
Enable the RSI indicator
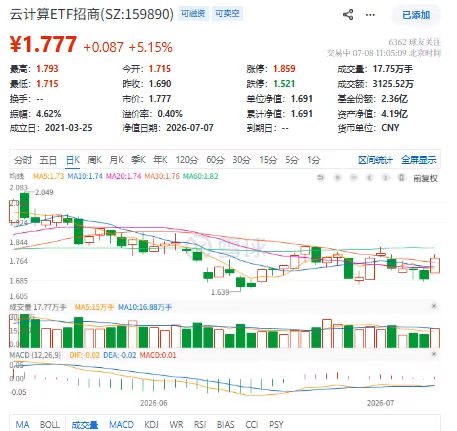200,425
